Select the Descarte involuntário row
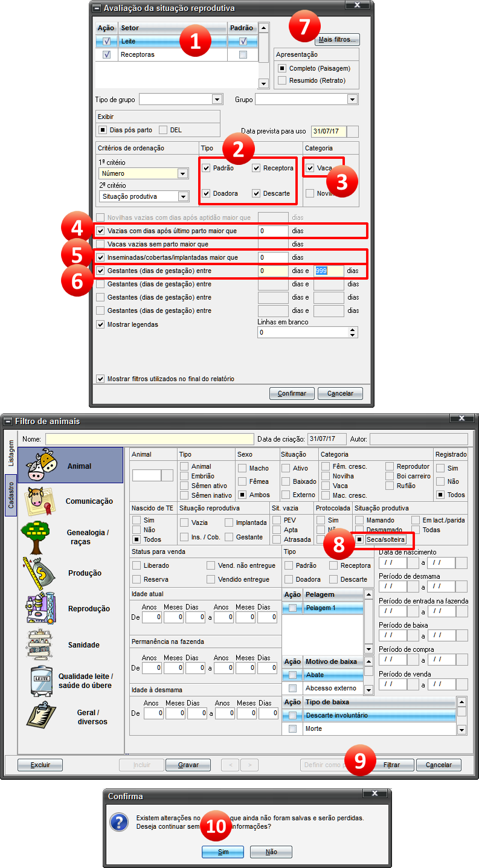 tap(368, 715)
